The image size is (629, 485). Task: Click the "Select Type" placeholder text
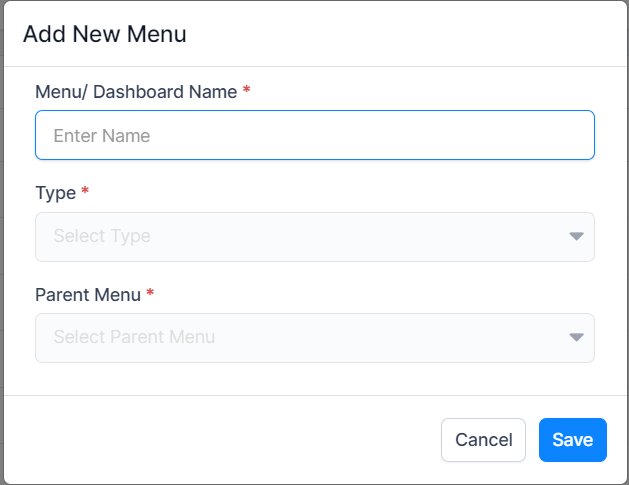pyautogui.click(x=102, y=237)
